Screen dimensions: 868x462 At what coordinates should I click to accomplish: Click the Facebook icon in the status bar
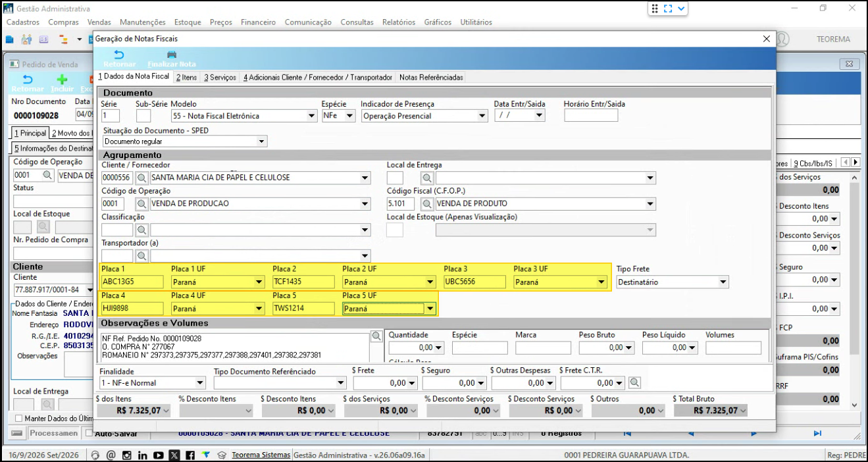coord(190,455)
